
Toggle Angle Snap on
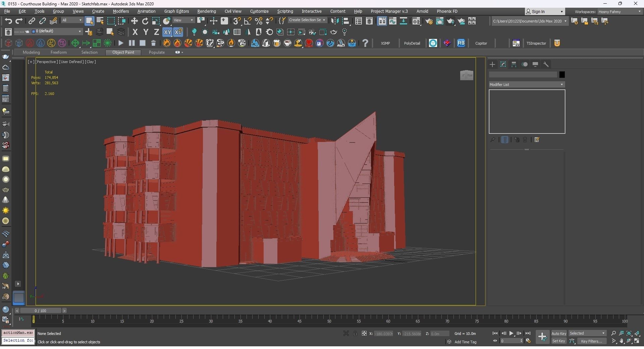pyautogui.click(x=248, y=21)
